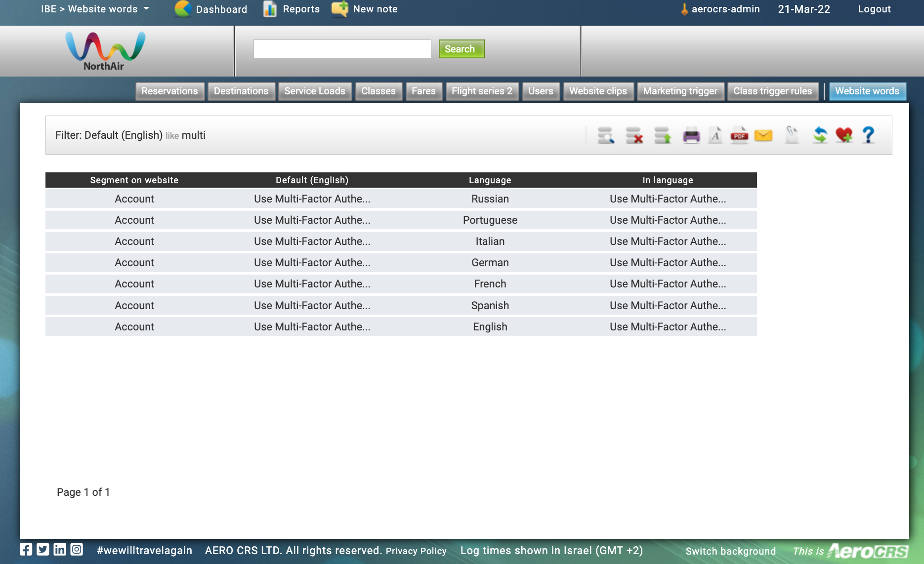The width and height of the screenshot is (924, 564).
Task: Refresh with the blue-green arrows icon
Action: (x=820, y=135)
